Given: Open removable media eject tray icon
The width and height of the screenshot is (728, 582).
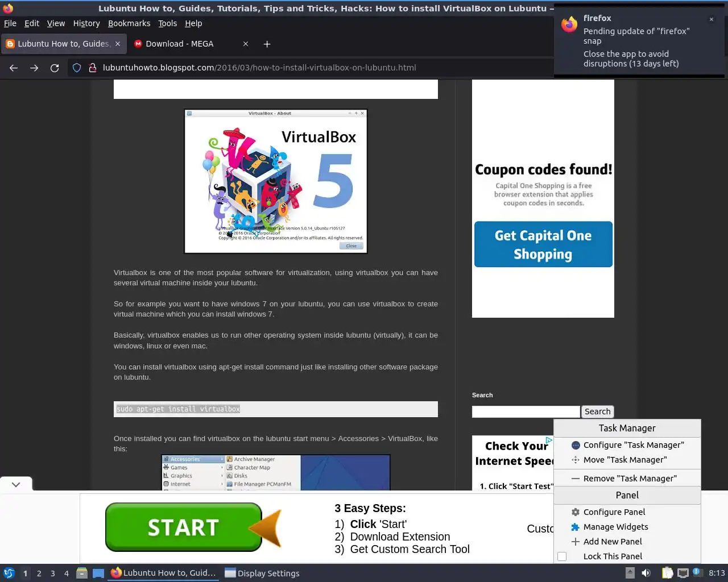Looking at the screenshot, I should pyautogui.click(x=630, y=573).
